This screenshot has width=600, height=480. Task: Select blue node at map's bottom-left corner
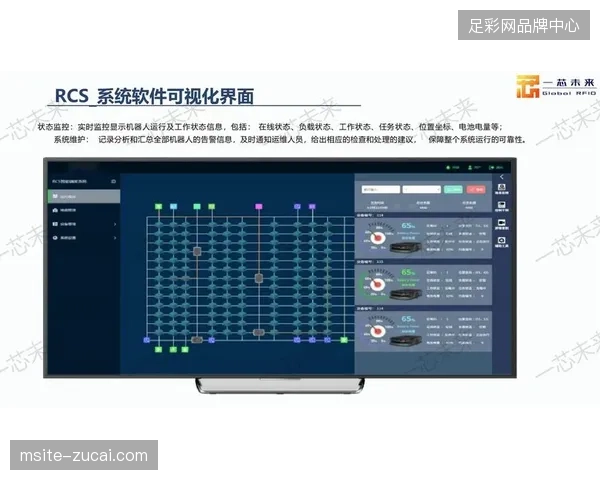pos(147,340)
